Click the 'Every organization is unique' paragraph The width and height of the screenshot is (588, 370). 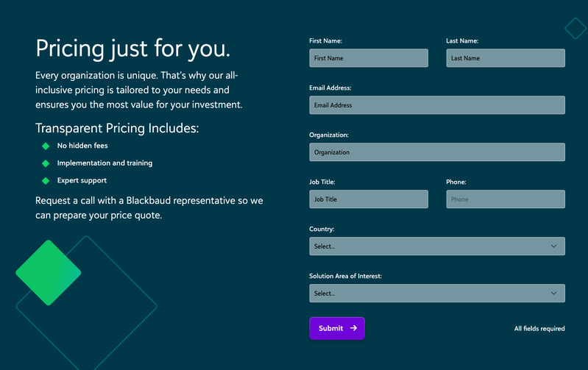139,90
